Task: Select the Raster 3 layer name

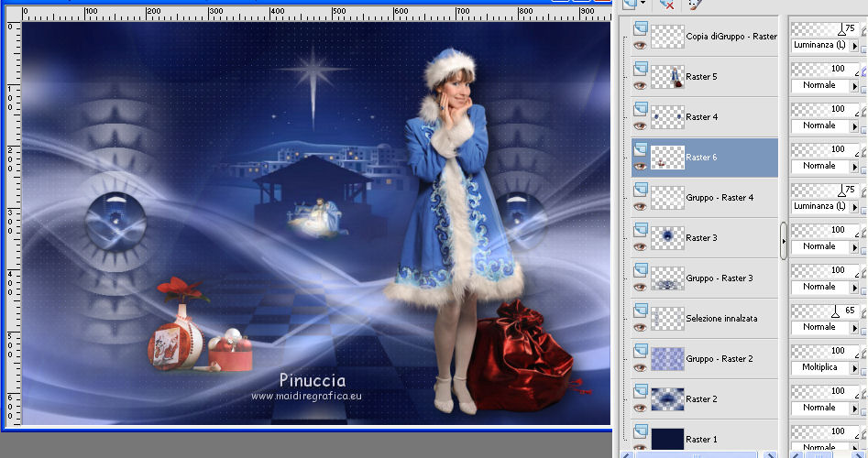Action: pos(701,238)
